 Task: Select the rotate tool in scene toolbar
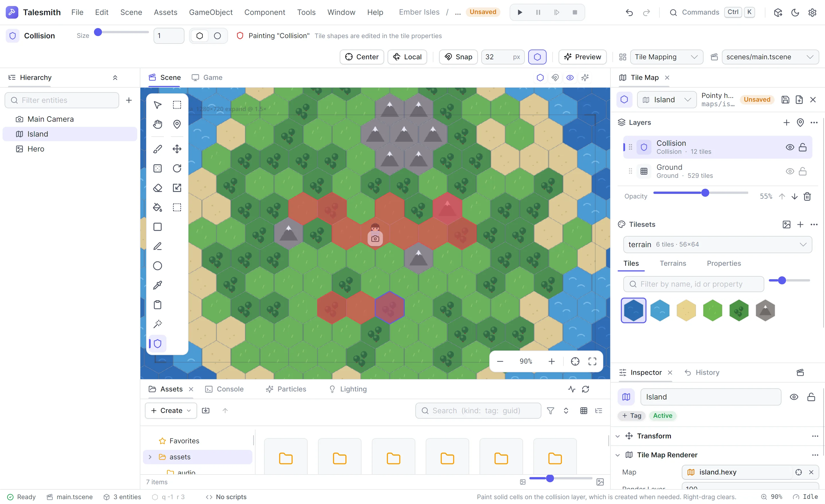tap(177, 168)
